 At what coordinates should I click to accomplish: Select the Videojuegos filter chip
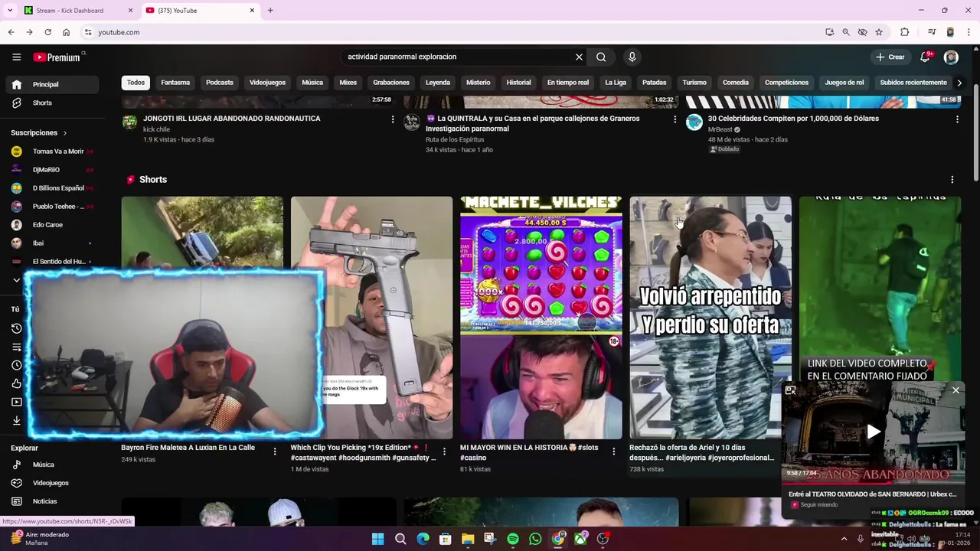267,83
